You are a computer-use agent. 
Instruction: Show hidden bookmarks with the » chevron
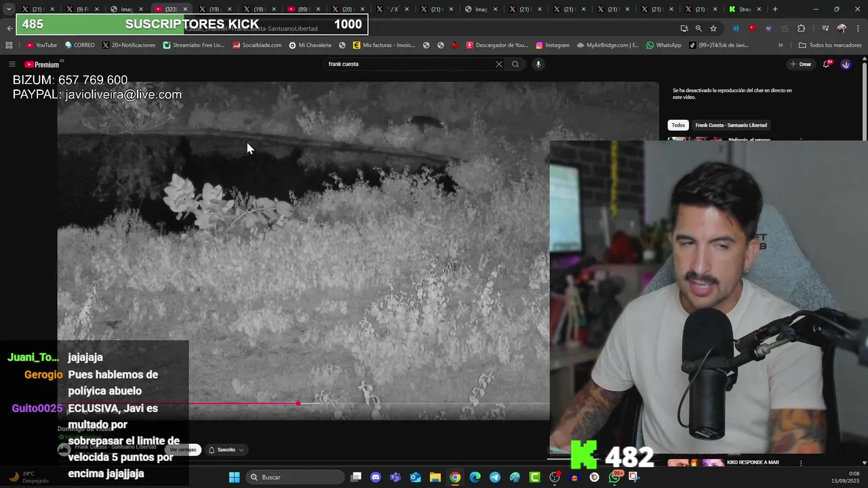pos(781,45)
